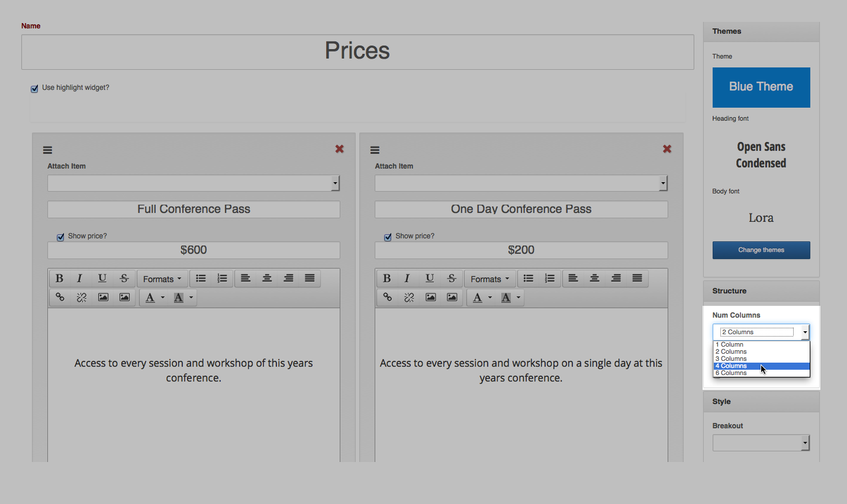
Task: Choose 3 Columns from the list
Action: [761, 359]
